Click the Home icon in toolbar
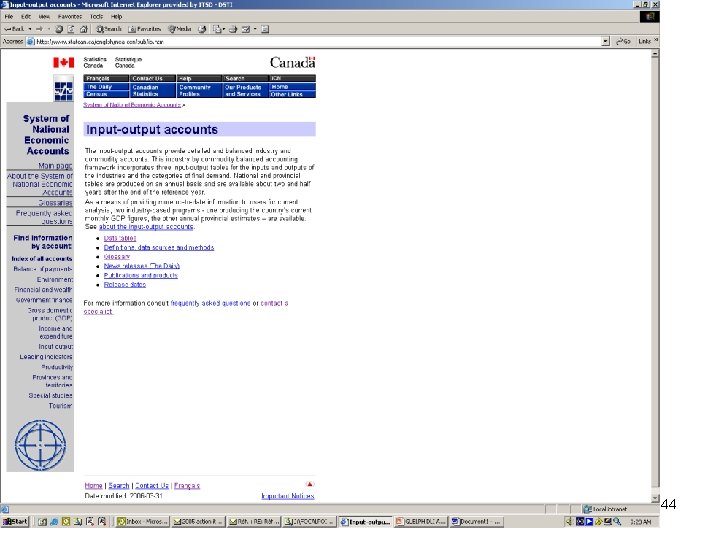This screenshot has height=540, width=720. (x=84, y=29)
